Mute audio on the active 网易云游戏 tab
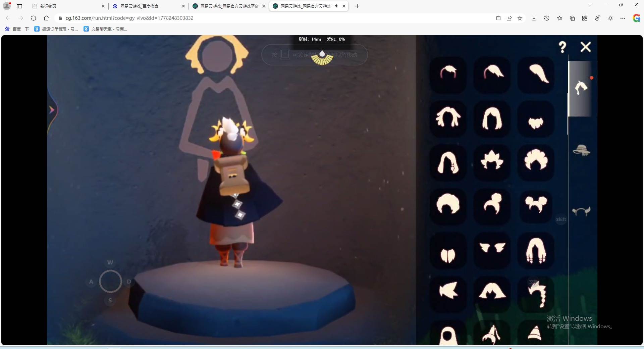644x349 pixels. [336, 6]
